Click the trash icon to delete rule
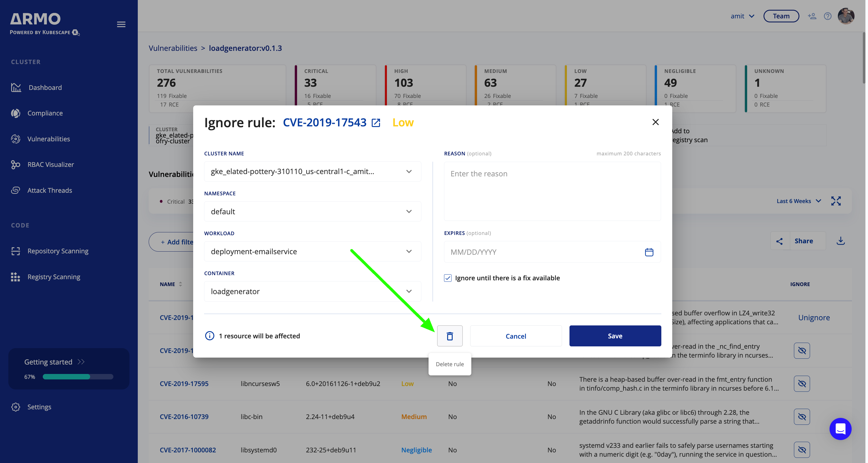The width and height of the screenshot is (868, 463). (449, 336)
